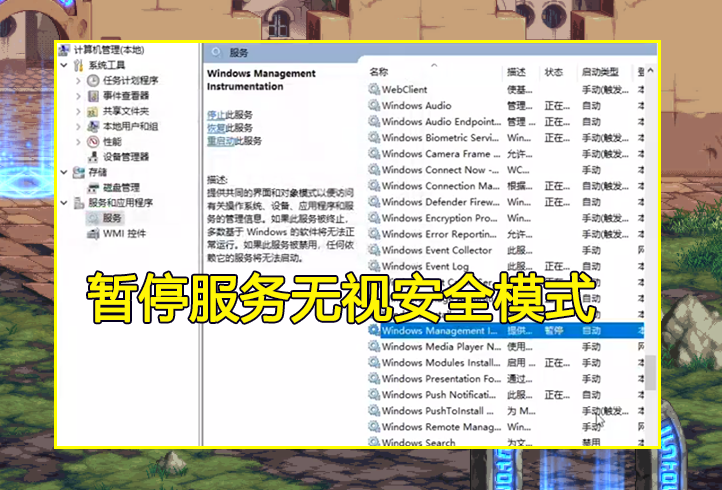Expand the Task Scheduler node arrow
This screenshot has height=490, width=722.
tap(78, 81)
